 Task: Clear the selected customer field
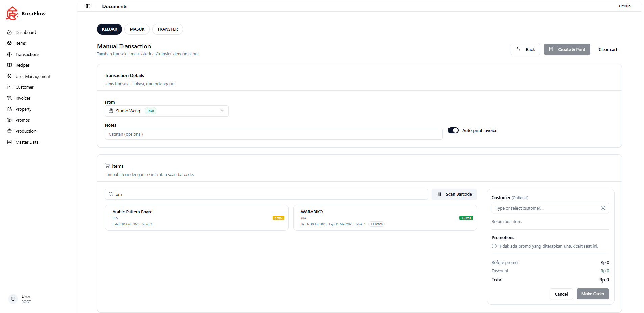click(603, 208)
